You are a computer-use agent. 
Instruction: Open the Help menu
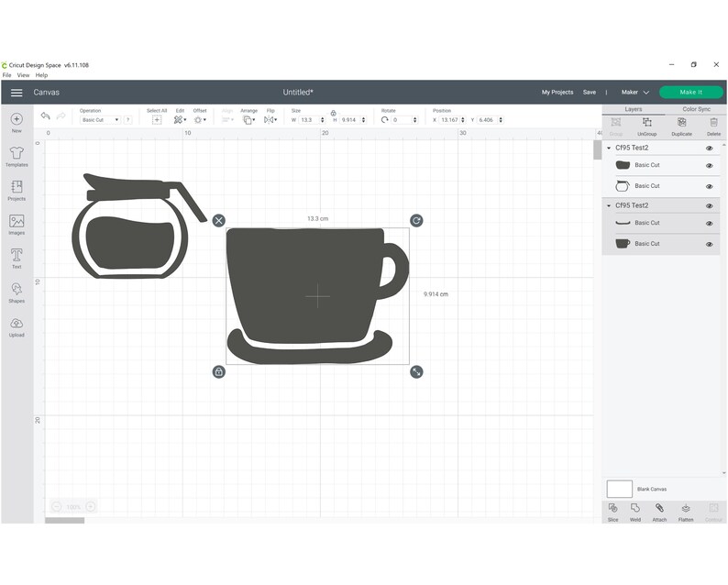[42, 75]
